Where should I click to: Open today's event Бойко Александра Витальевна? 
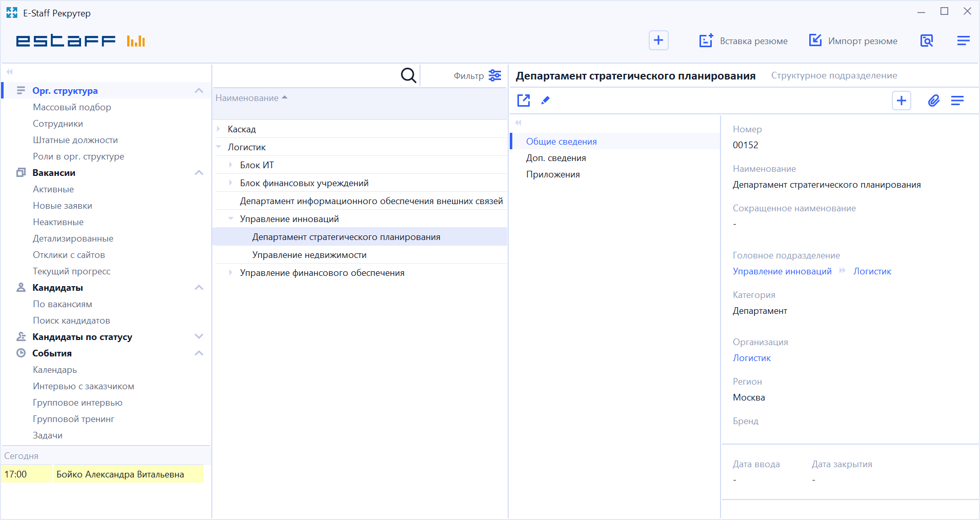(x=128, y=474)
